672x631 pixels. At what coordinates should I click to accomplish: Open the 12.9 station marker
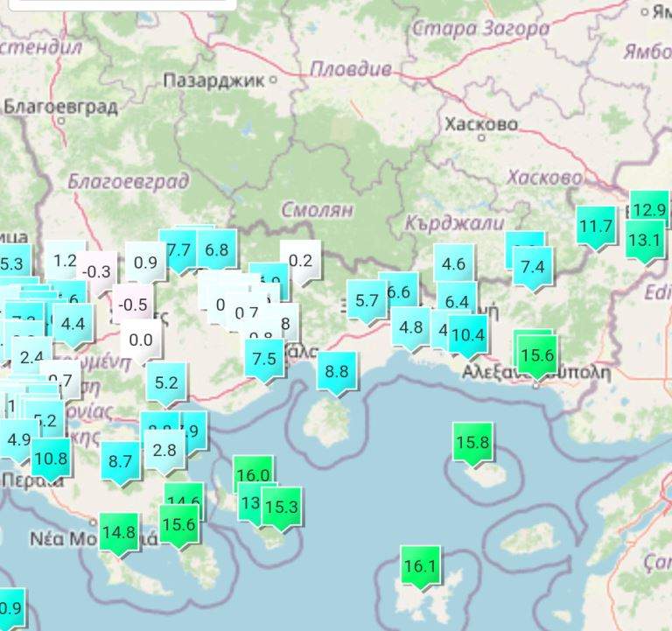pos(649,210)
